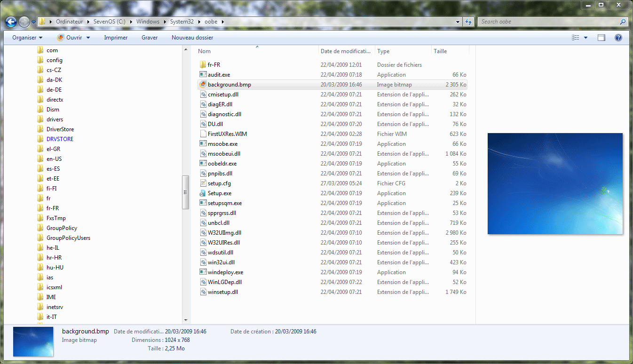This screenshot has width=633, height=364.
Task: Open the Organiser menu
Action: 27,38
